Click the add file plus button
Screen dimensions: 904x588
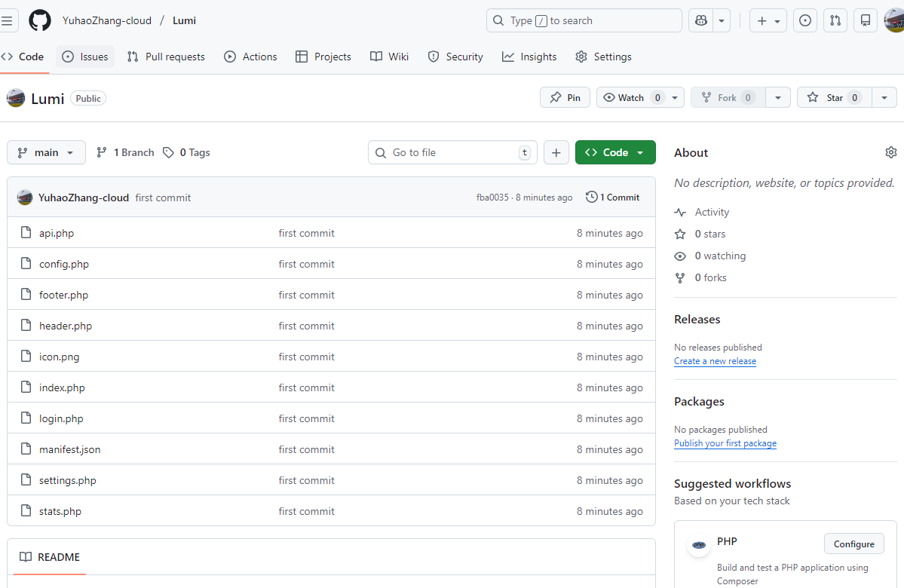pos(556,152)
